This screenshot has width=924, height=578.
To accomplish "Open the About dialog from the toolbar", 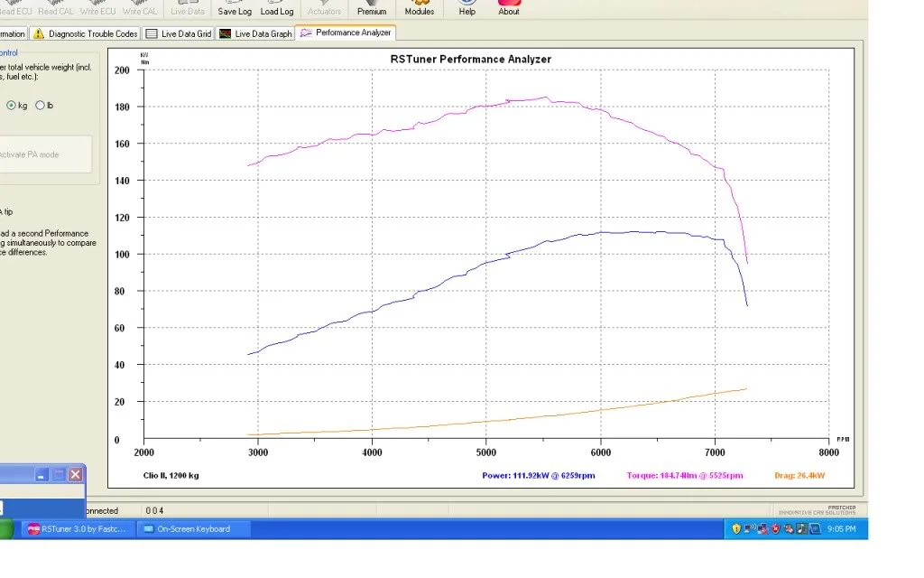I will (x=509, y=8).
